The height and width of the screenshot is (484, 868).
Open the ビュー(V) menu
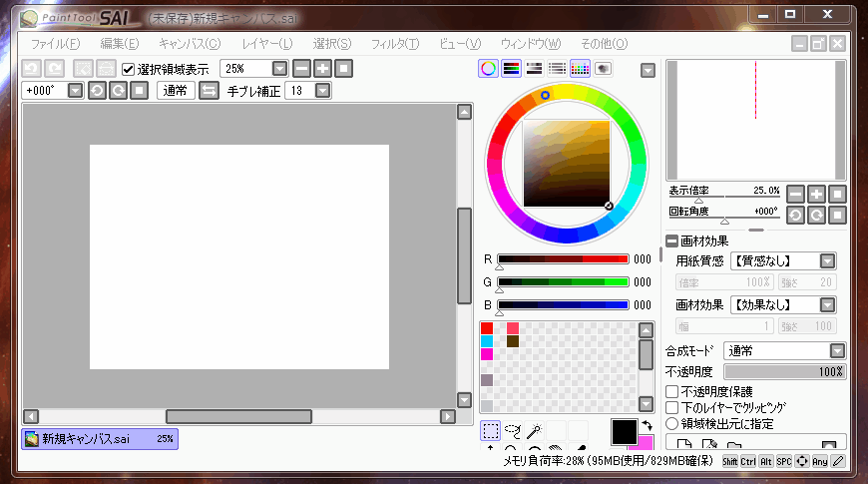click(460, 44)
